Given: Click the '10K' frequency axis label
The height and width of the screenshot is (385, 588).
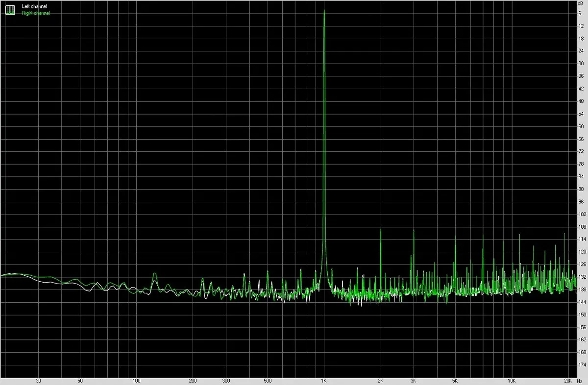Looking at the screenshot, I should (512, 380).
